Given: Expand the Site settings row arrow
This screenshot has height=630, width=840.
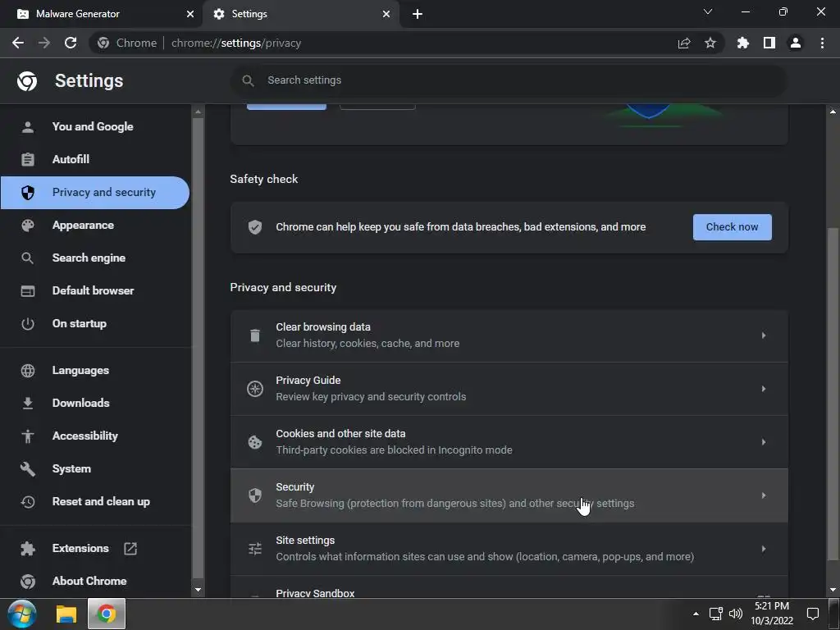Looking at the screenshot, I should 764,549.
